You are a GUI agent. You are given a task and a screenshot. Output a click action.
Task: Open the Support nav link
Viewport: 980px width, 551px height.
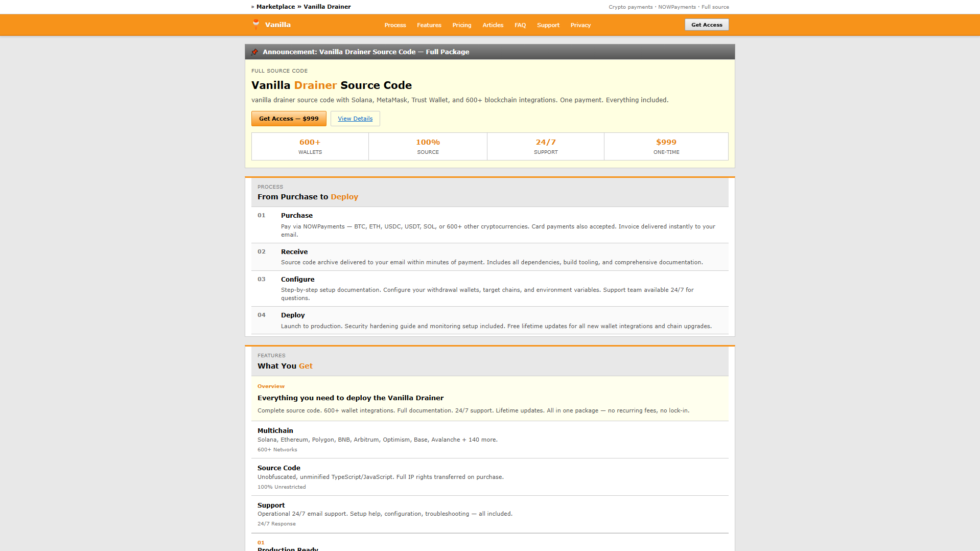coord(548,25)
